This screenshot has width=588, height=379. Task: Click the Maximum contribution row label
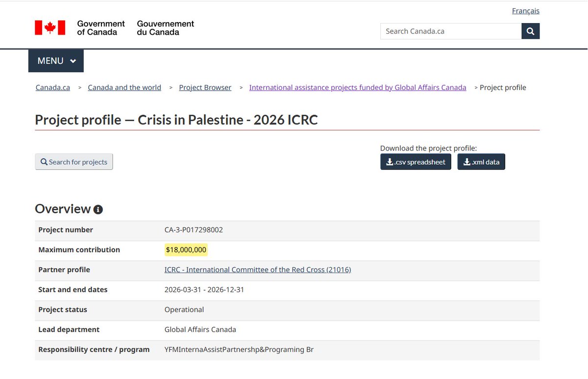tap(79, 250)
